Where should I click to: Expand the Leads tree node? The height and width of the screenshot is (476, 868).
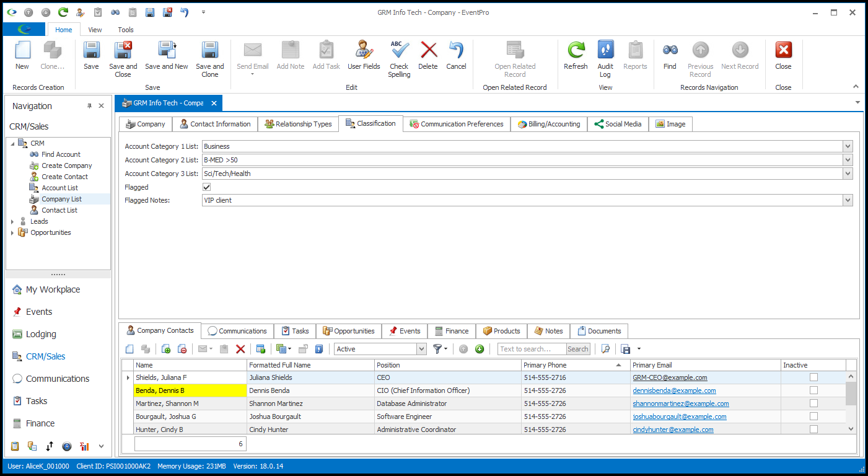(12, 221)
